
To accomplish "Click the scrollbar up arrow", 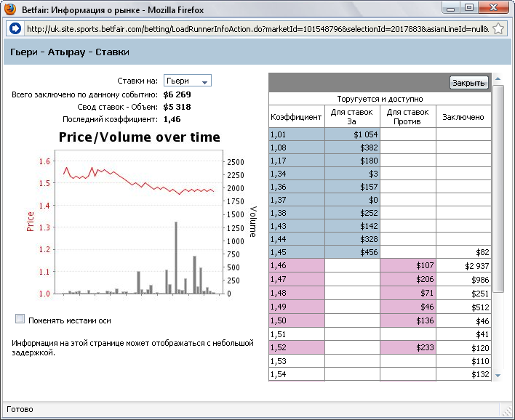I will click(x=498, y=78).
